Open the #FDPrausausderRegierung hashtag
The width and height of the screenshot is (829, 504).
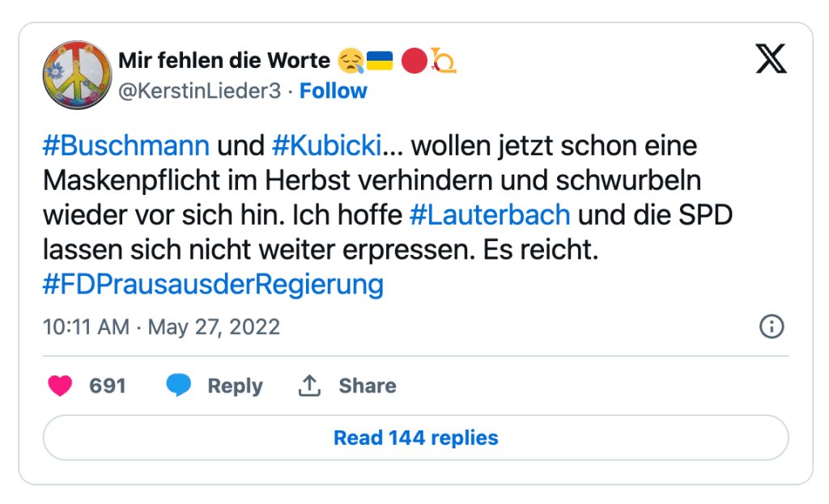click(x=212, y=285)
